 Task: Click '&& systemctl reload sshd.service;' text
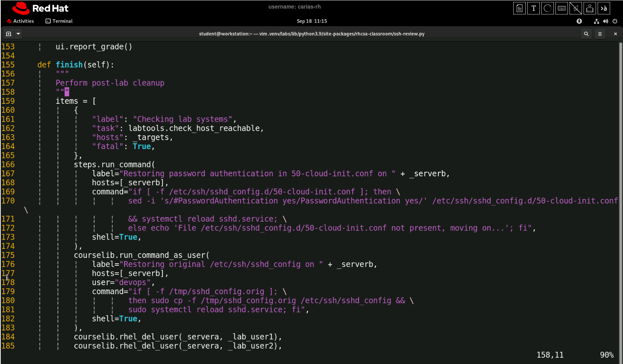[203, 219]
